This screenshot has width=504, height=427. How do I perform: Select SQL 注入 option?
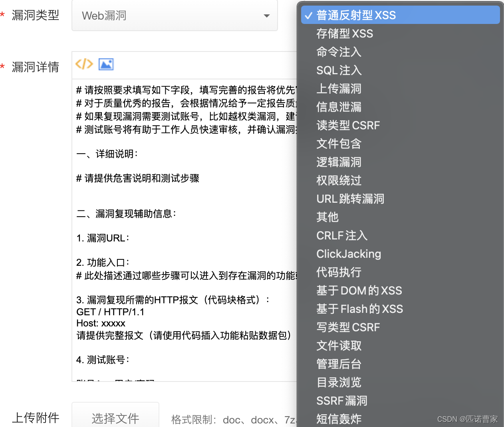point(400,70)
